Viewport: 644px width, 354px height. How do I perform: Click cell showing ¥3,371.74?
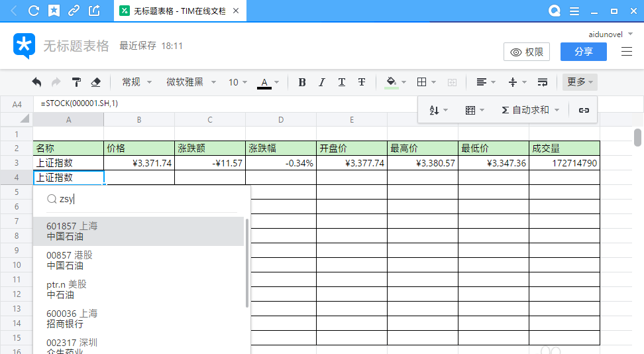[x=139, y=163]
